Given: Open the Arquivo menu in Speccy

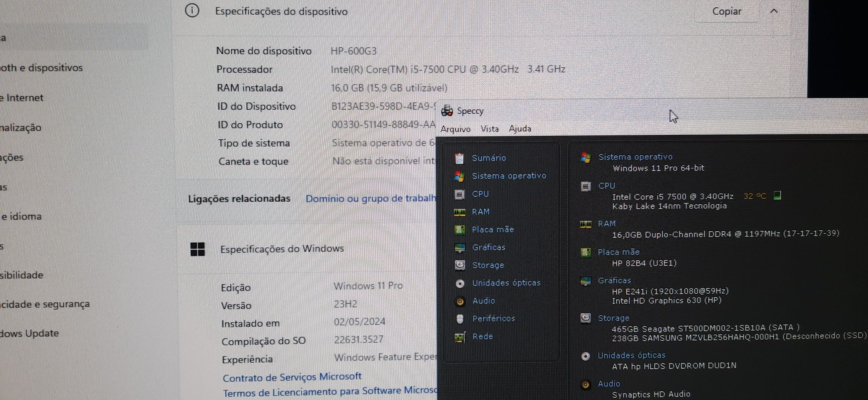Looking at the screenshot, I should pos(455,129).
